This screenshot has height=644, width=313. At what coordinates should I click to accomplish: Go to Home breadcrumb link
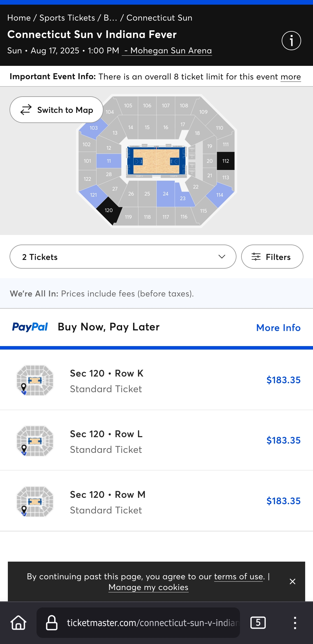19,18
